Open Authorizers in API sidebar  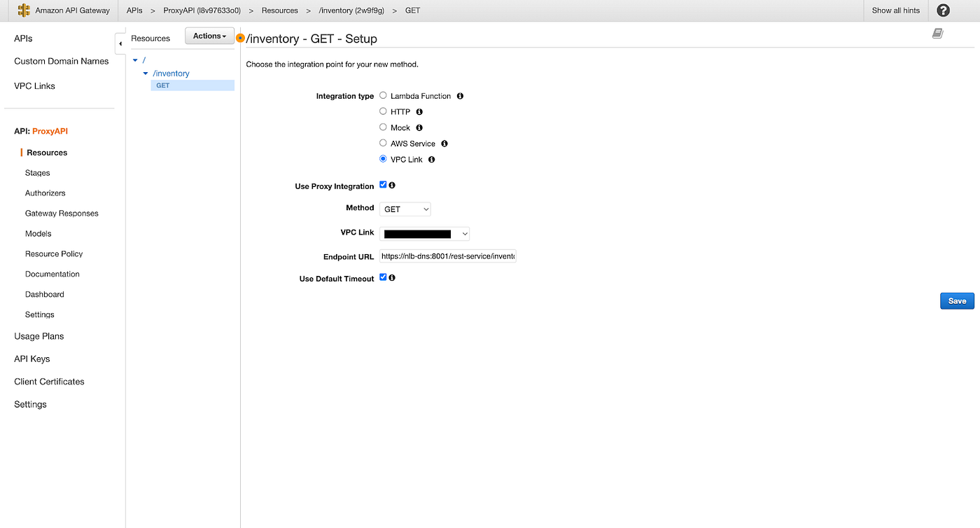pos(45,193)
